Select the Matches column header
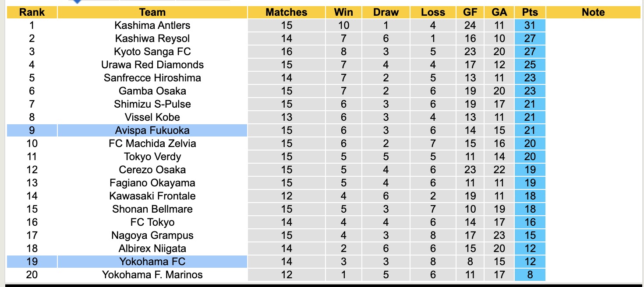Screen dimensions: 644x287 [287, 12]
